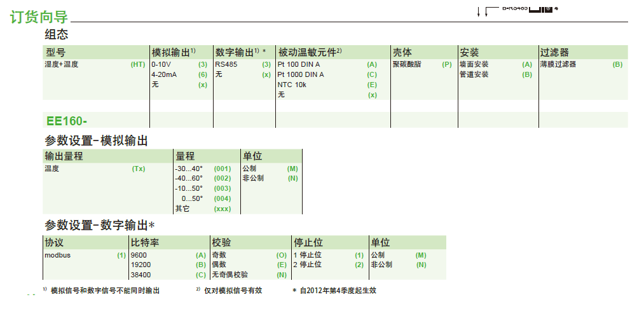Image resolution: width=644 pixels, height=311 pixels.
Task: Click the (HT) model code
Action: [x=138, y=64]
